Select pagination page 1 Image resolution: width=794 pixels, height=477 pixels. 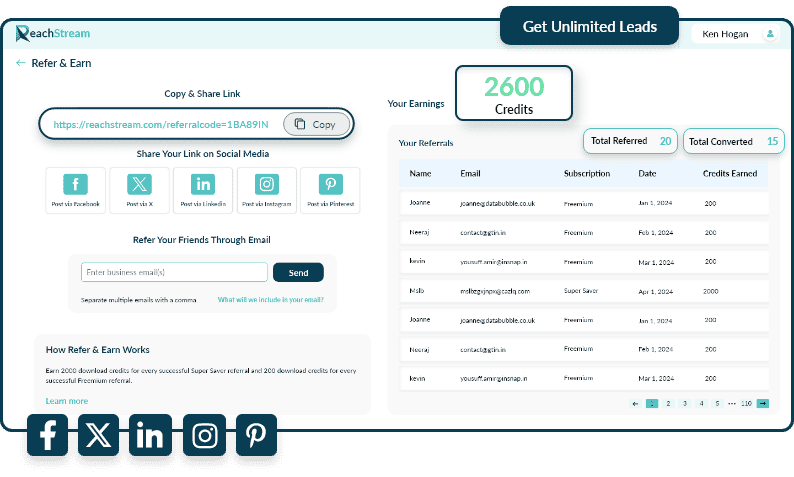click(652, 404)
